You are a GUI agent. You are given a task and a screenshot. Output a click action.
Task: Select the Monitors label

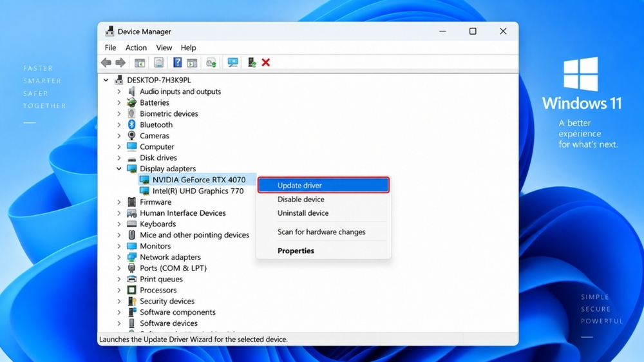155,245
